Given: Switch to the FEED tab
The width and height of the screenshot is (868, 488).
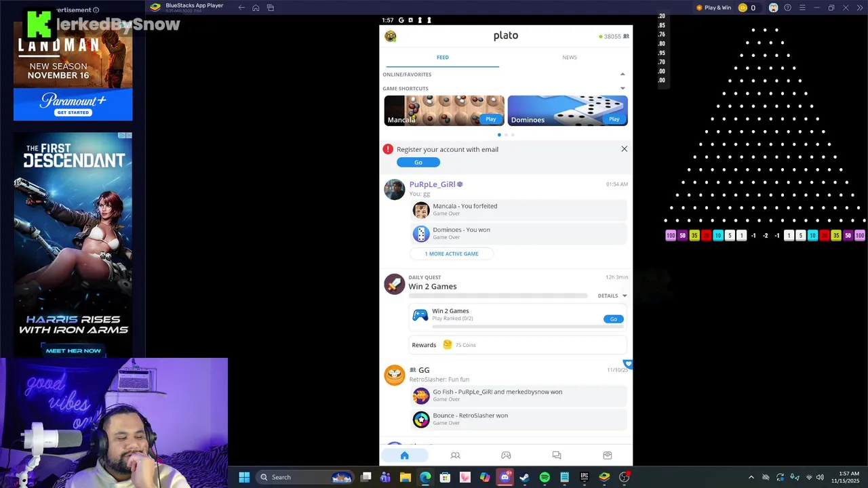Looking at the screenshot, I should [x=442, y=58].
